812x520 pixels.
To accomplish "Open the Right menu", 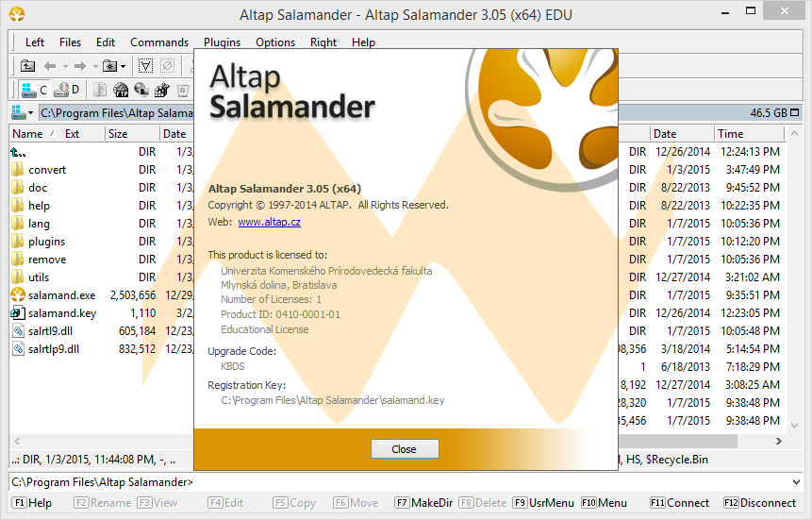I will click(x=323, y=42).
